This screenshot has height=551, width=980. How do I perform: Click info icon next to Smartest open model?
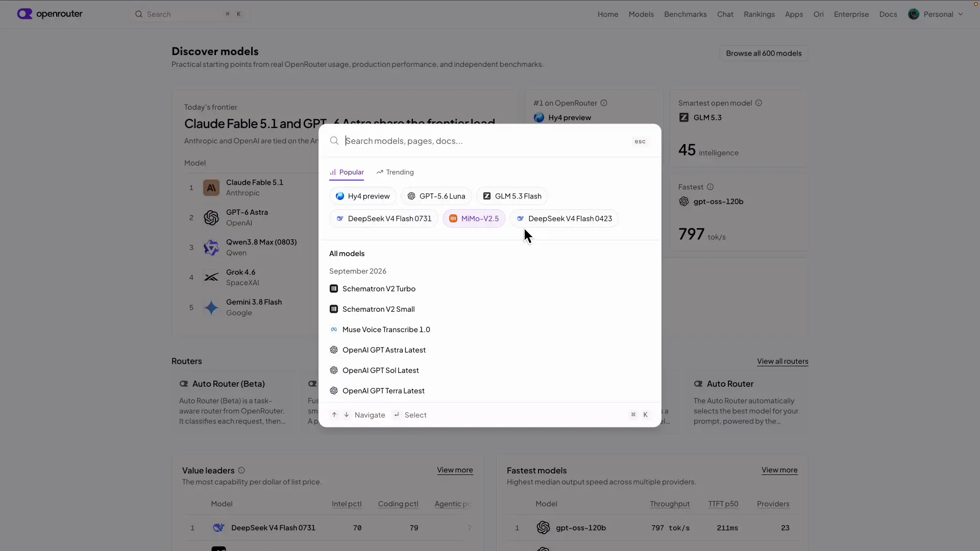coord(758,103)
